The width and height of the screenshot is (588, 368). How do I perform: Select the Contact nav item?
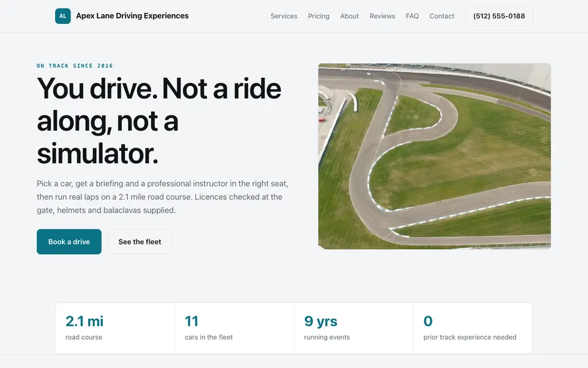(442, 16)
